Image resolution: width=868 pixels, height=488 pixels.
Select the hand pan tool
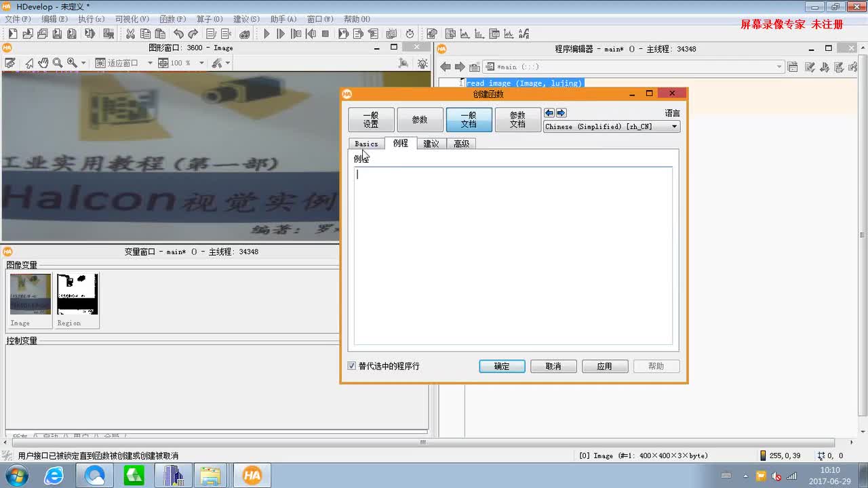43,63
